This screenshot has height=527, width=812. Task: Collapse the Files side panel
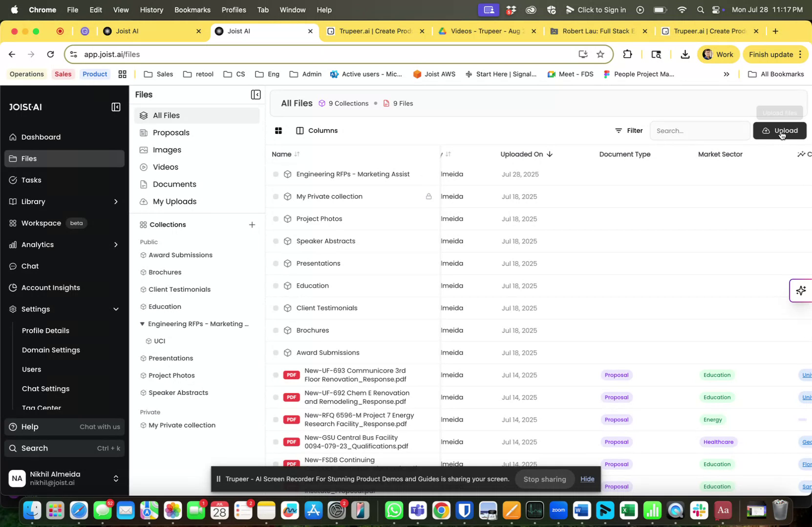point(256,94)
